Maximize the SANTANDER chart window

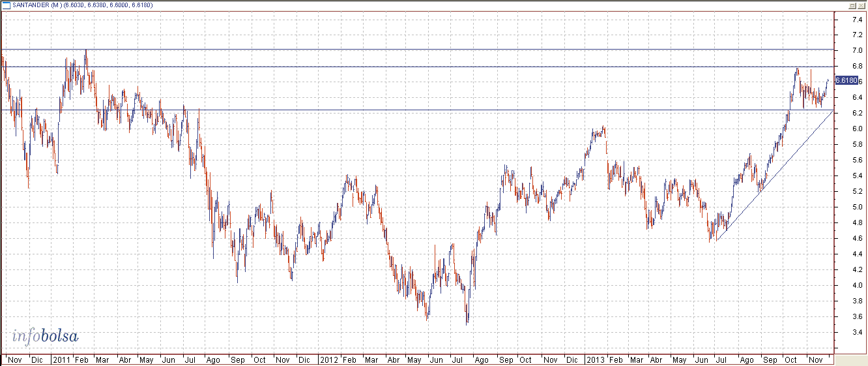pyautogui.click(x=852, y=5)
